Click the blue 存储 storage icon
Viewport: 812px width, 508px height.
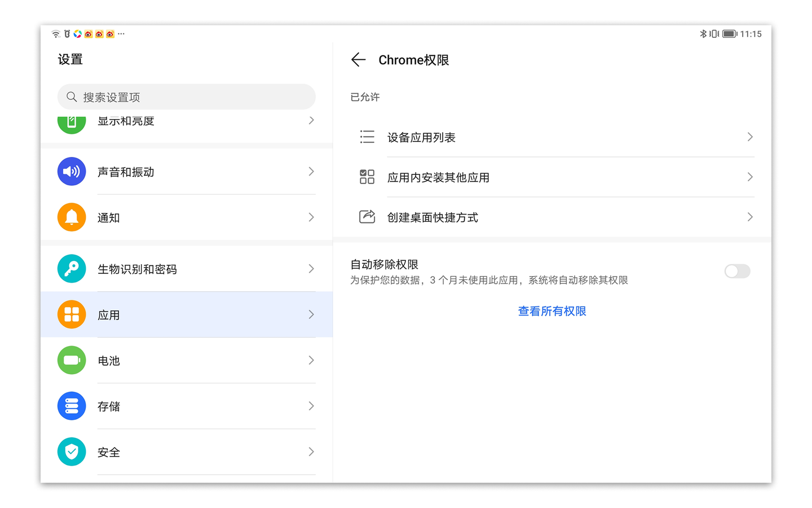point(72,406)
